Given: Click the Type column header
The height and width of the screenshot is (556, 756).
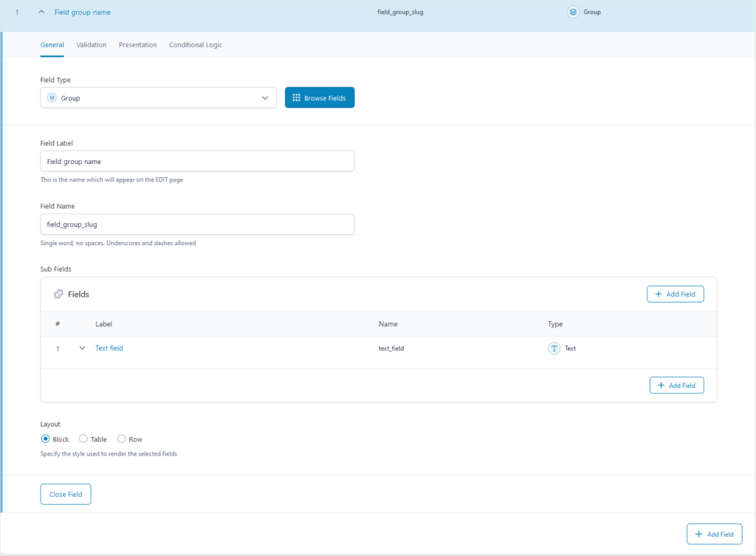Looking at the screenshot, I should [555, 324].
